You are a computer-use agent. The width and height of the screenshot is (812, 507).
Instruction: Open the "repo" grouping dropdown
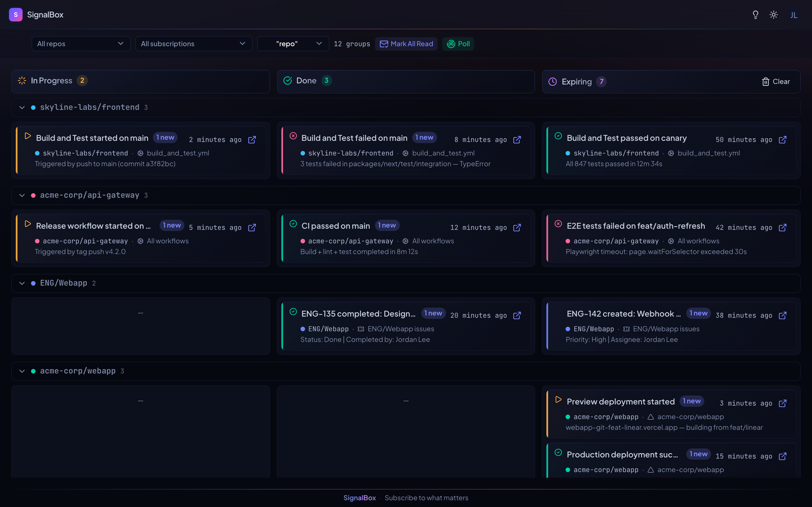(293, 44)
